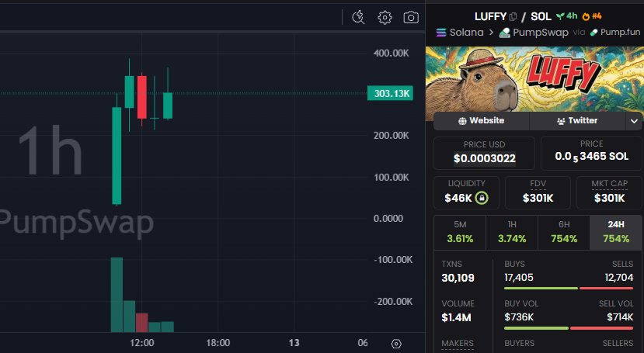The height and width of the screenshot is (353, 644).
Task: Select the 24H change tab
Action: coord(616,233)
